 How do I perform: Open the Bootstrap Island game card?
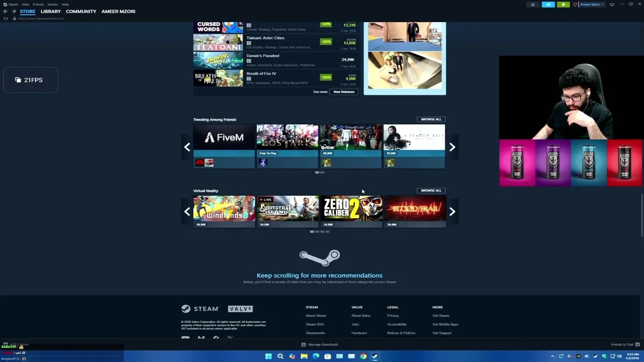point(287,212)
